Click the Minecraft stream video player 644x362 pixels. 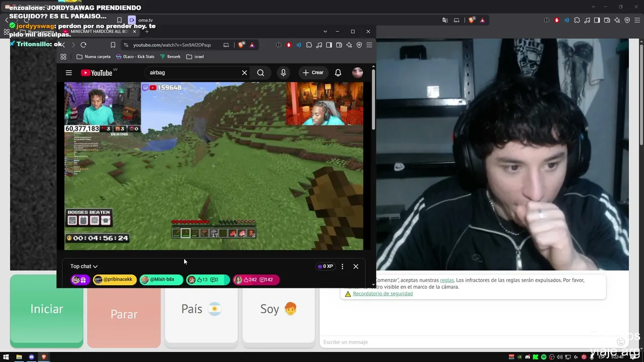214,166
